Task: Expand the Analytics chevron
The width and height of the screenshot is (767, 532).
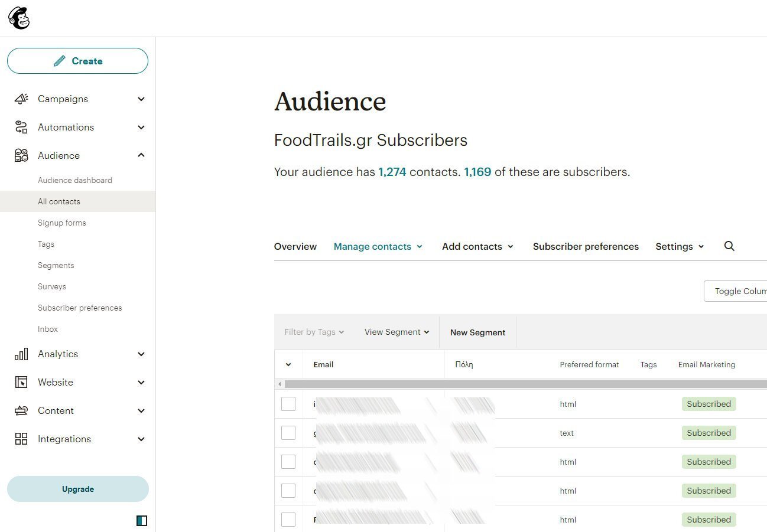Action: pyautogui.click(x=141, y=354)
